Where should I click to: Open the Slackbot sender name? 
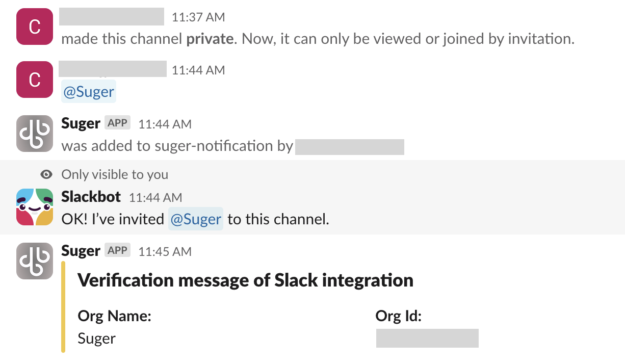coord(91,197)
